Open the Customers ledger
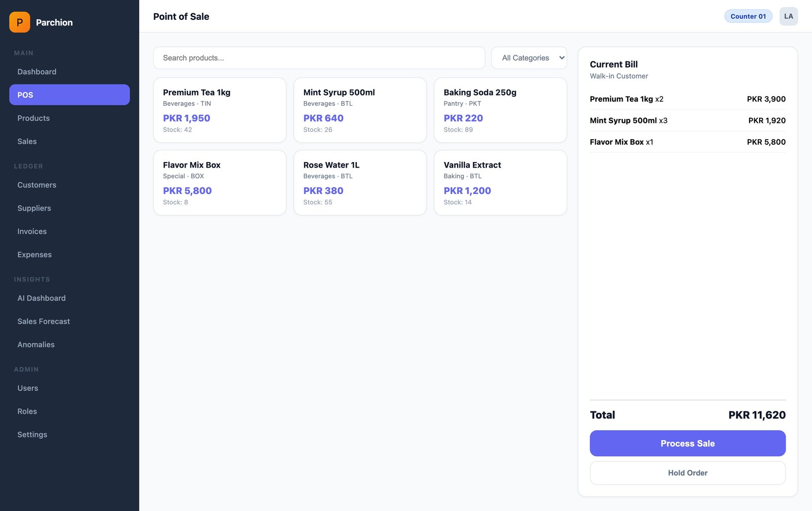Image resolution: width=812 pixels, height=511 pixels. (x=37, y=185)
